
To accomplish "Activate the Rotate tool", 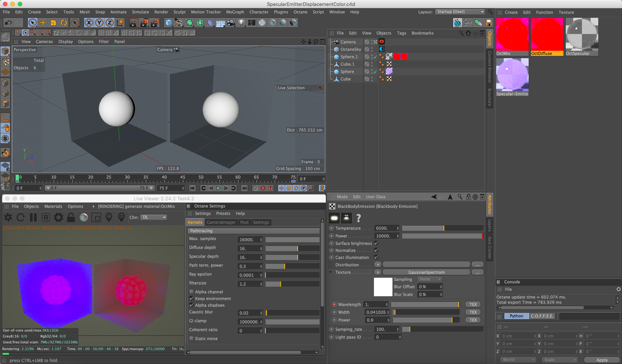I will point(64,23).
